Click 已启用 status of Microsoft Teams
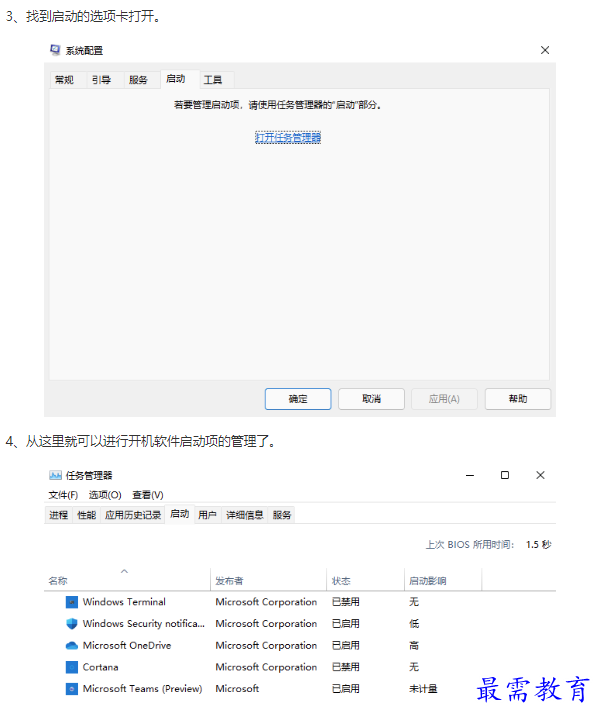 346,689
